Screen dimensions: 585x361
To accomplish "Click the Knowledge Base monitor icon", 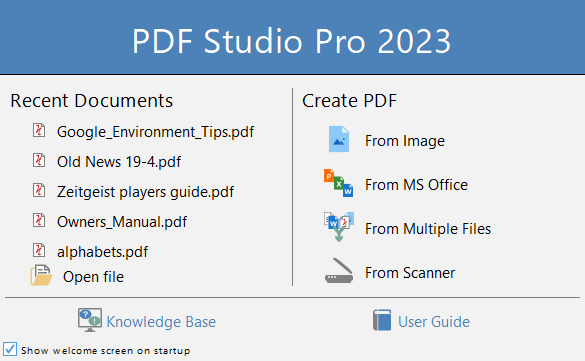I will (90, 320).
